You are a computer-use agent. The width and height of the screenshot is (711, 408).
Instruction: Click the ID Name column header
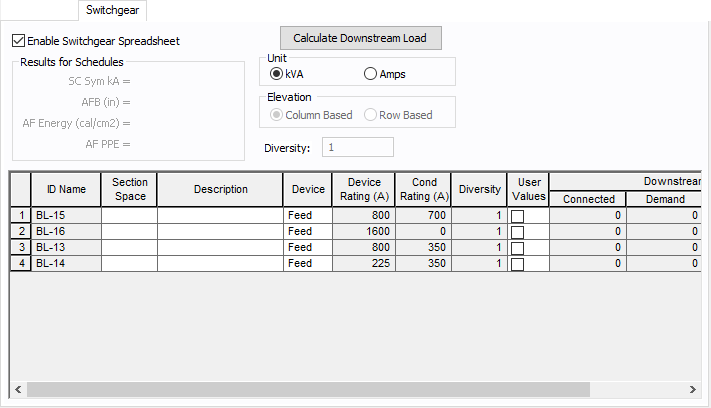[66, 189]
